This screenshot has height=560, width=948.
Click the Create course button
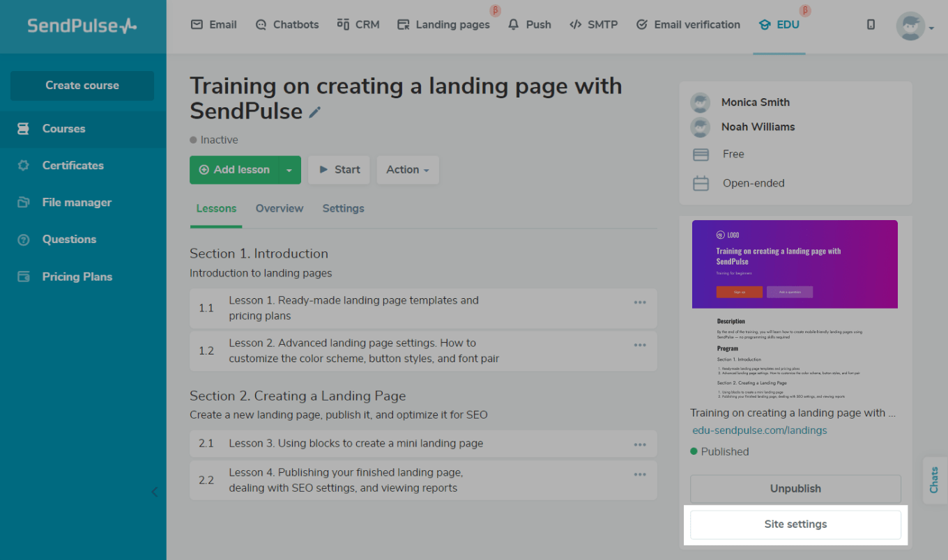pos(82,86)
